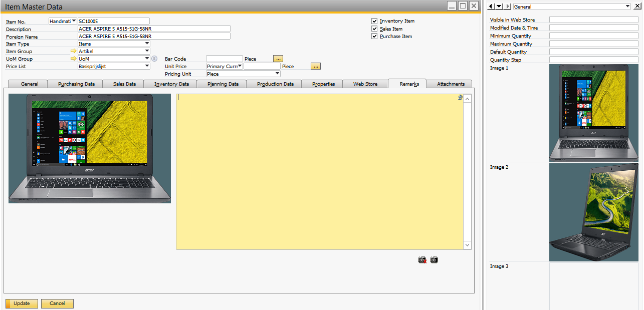Toggle the Sales Item checkbox
The height and width of the screenshot is (310, 644).
pos(374,29)
